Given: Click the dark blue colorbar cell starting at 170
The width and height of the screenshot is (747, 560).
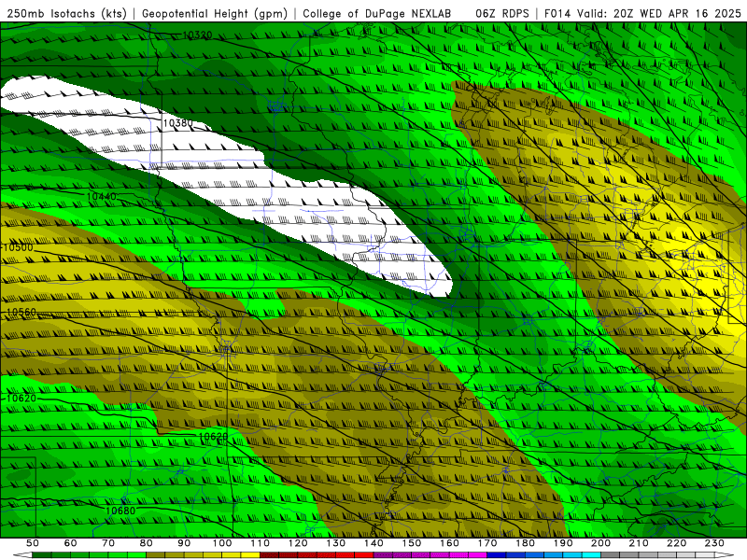Looking at the screenshot, I should coord(497,555).
